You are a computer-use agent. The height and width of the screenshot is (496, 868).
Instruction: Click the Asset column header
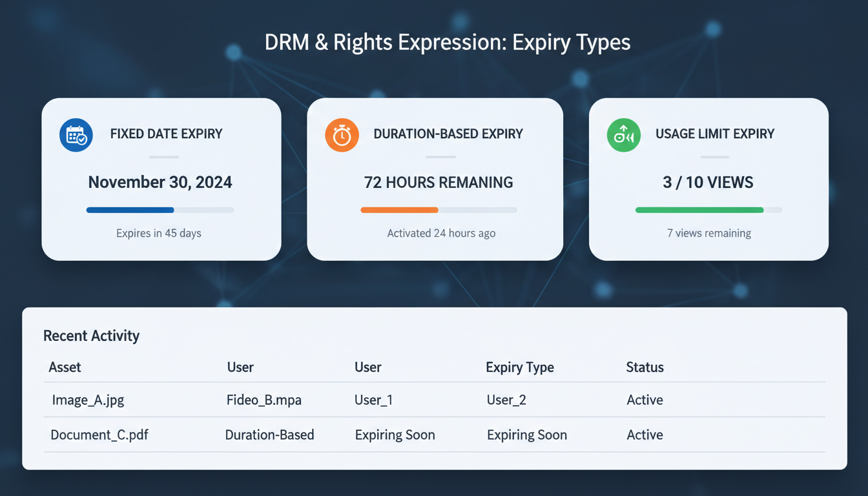click(x=65, y=367)
